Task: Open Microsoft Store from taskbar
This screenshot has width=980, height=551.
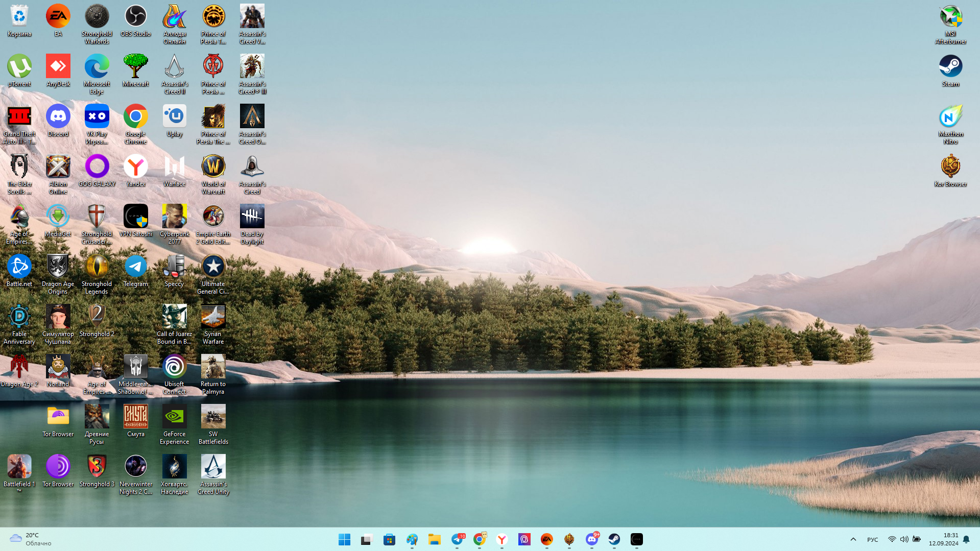Action: click(390, 539)
